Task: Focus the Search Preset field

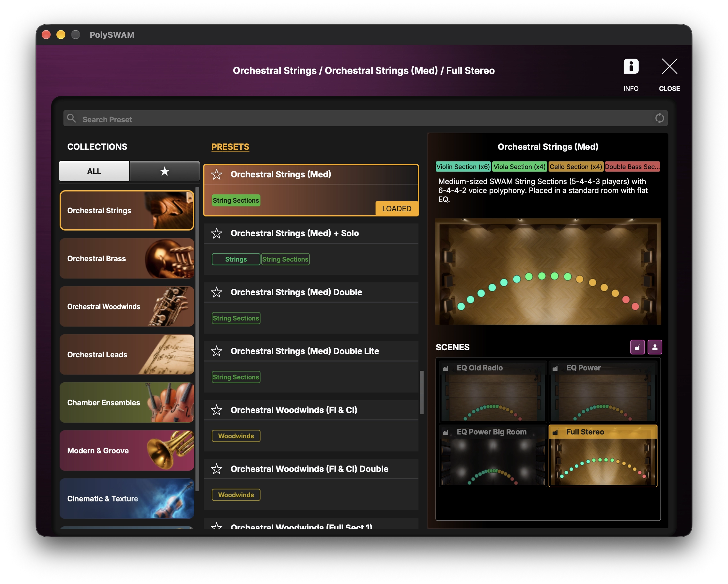Action: point(365,118)
